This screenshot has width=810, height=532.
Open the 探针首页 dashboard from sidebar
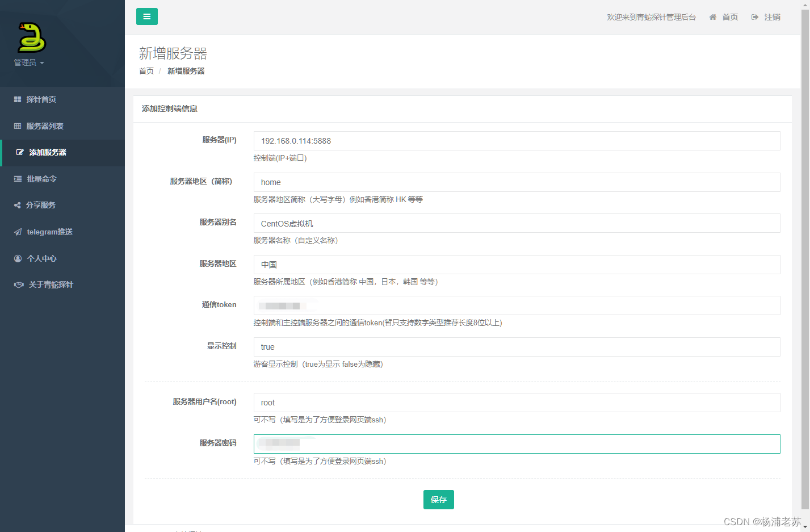coord(18,99)
